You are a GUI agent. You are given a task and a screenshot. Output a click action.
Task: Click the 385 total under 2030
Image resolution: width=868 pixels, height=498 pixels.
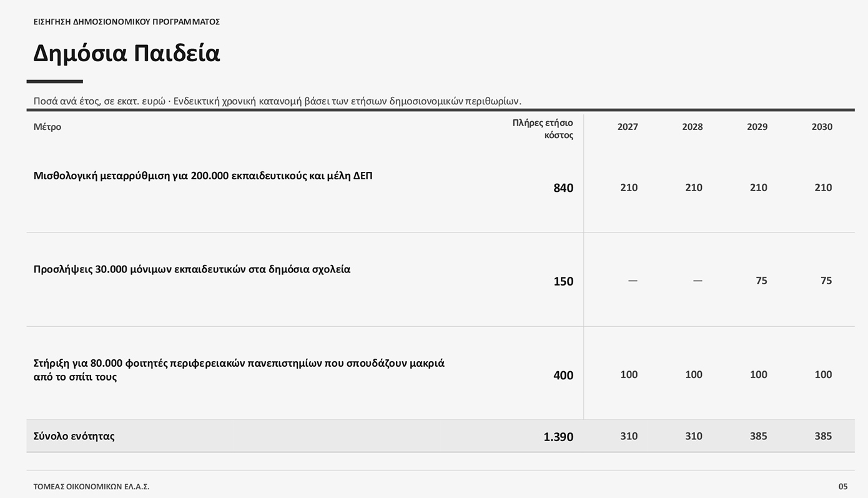[823, 436]
